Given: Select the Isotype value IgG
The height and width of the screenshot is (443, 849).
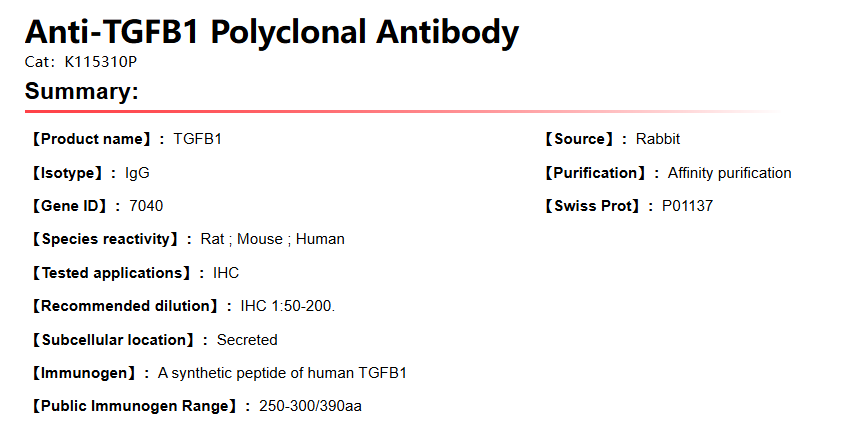Looking at the screenshot, I should pos(137,173).
